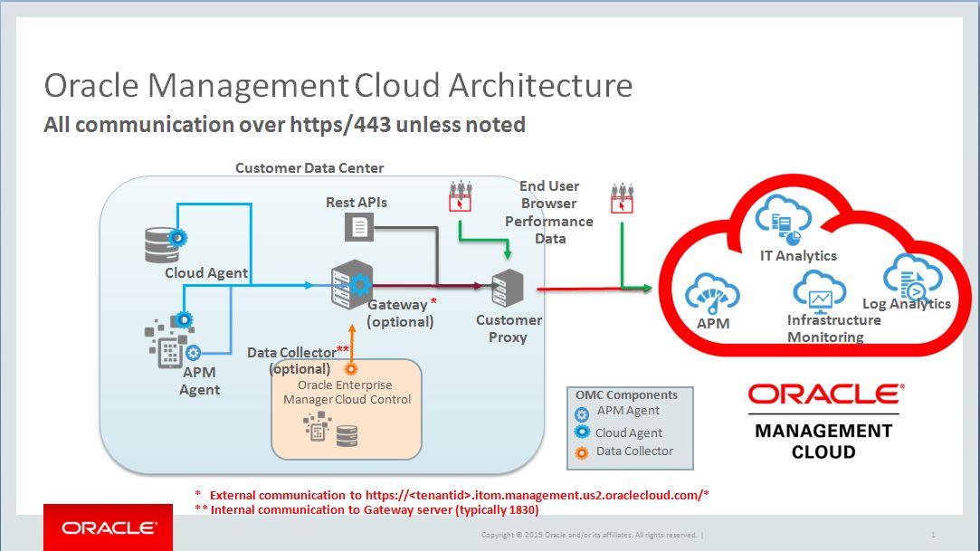The width and height of the screenshot is (980, 551).
Task: Select the IT Analytics cloud icon
Action: coord(783,220)
